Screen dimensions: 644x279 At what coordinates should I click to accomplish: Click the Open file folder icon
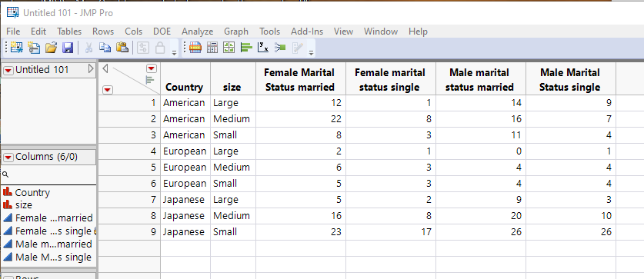pyautogui.click(x=51, y=48)
